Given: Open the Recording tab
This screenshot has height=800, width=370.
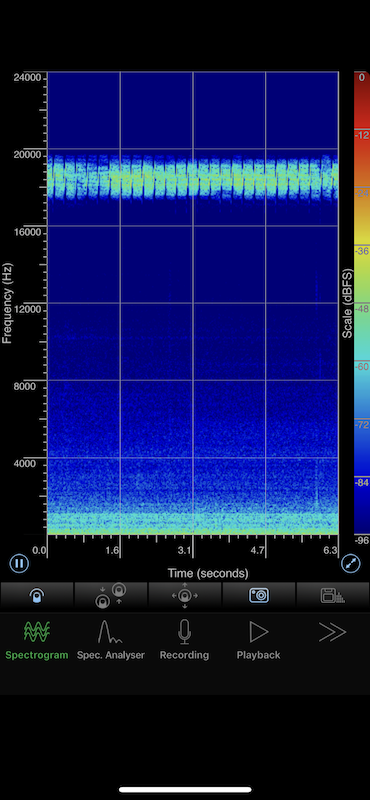Looking at the screenshot, I should point(184,640).
